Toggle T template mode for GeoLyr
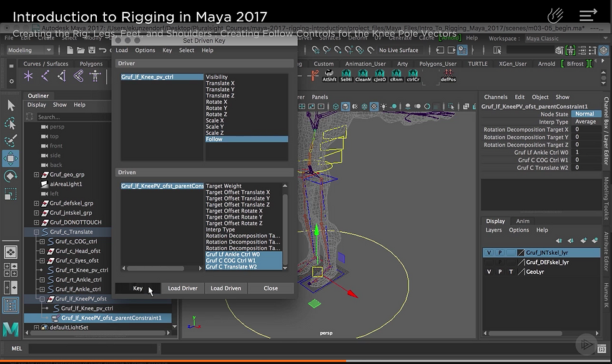612x364 pixels. [511, 272]
